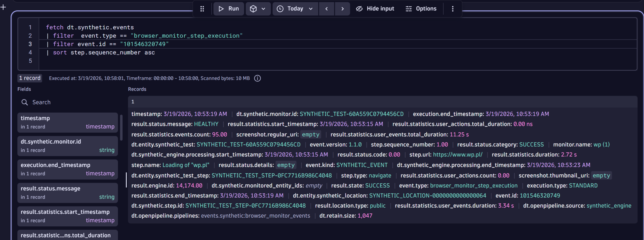Click the drag handle grid icon
This screenshot has height=240, width=644.
[203, 9]
